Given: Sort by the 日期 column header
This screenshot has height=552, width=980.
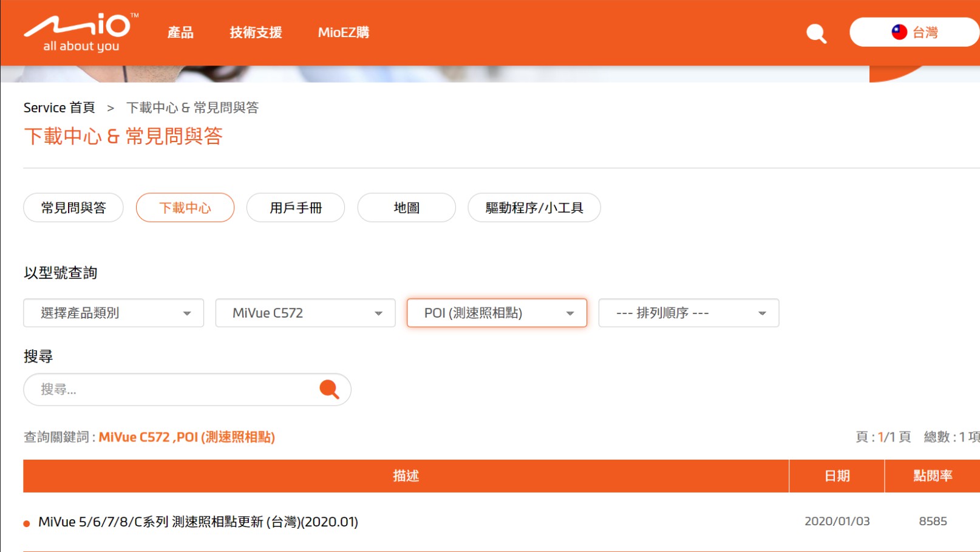Looking at the screenshot, I should 837,476.
